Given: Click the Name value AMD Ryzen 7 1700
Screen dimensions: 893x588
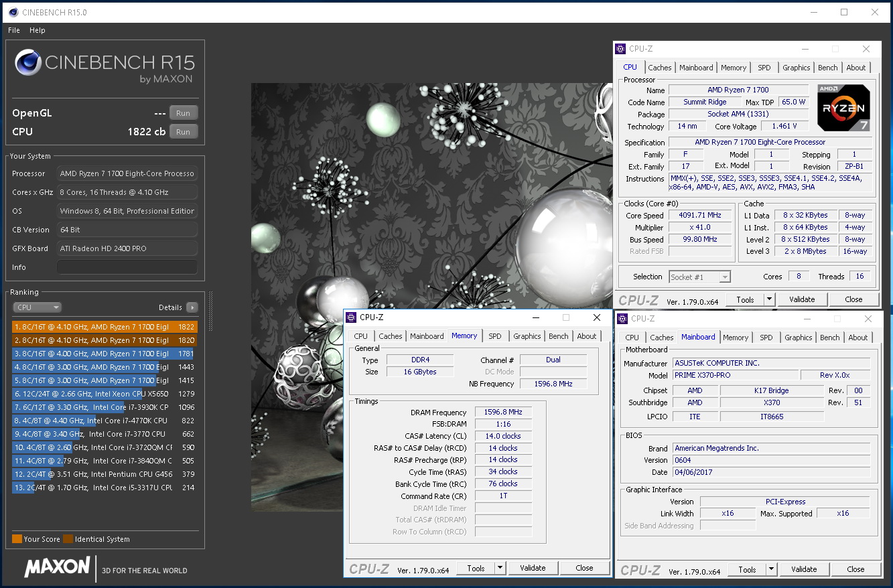Looking at the screenshot, I should tap(738, 90).
